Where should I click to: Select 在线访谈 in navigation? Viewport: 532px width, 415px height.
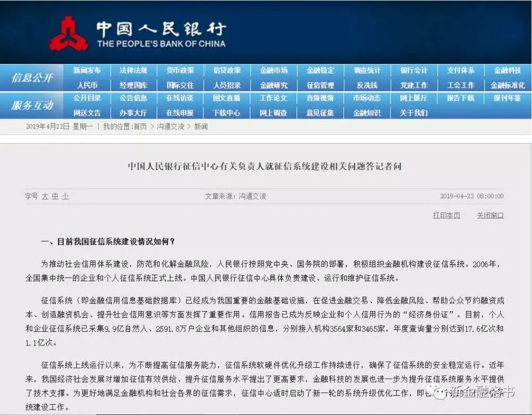pos(180,98)
